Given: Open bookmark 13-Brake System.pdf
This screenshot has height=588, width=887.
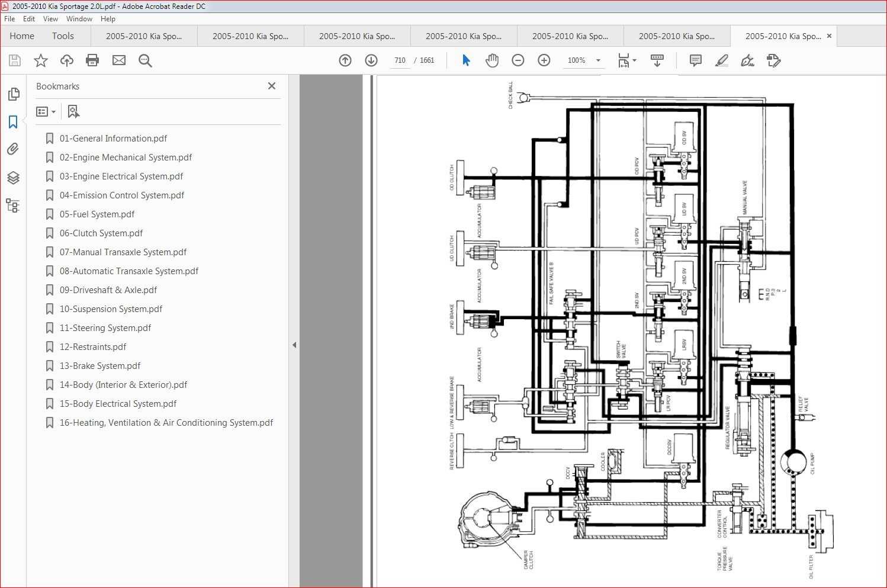Looking at the screenshot, I should [x=100, y=366].
